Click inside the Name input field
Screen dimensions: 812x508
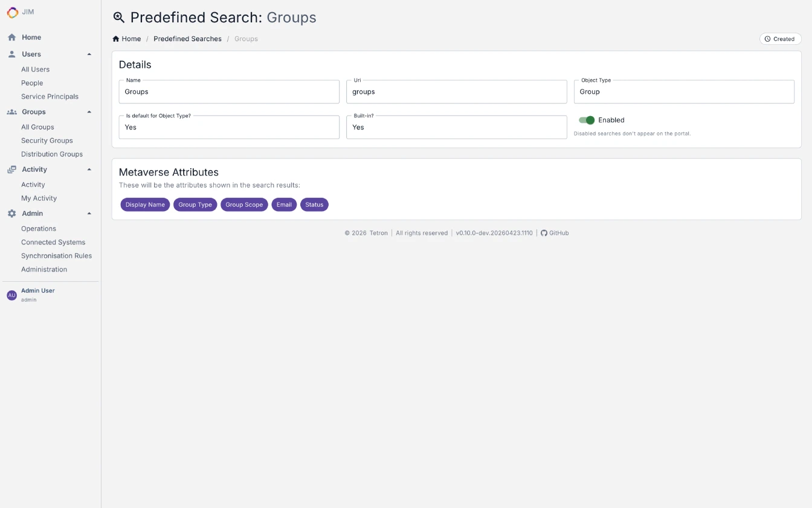pos(228,91)
